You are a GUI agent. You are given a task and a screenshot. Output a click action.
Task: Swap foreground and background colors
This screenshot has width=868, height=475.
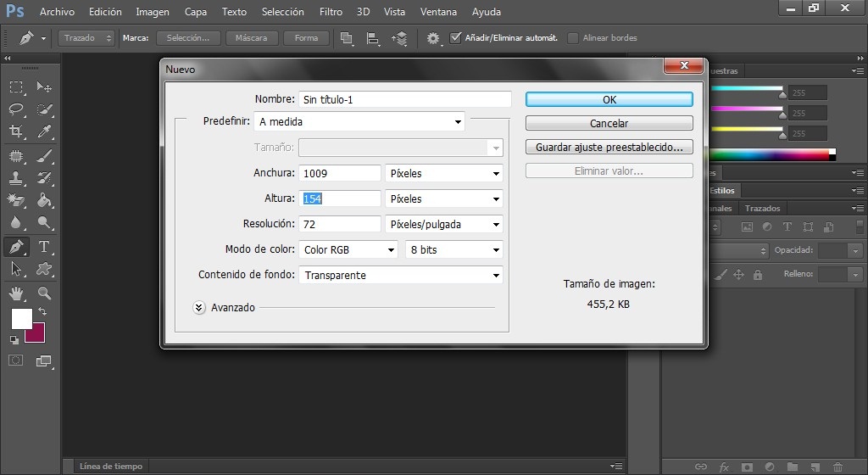coord(42,311)
